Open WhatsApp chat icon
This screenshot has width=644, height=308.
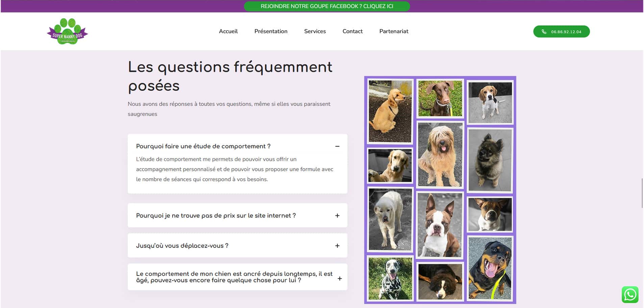630,294
